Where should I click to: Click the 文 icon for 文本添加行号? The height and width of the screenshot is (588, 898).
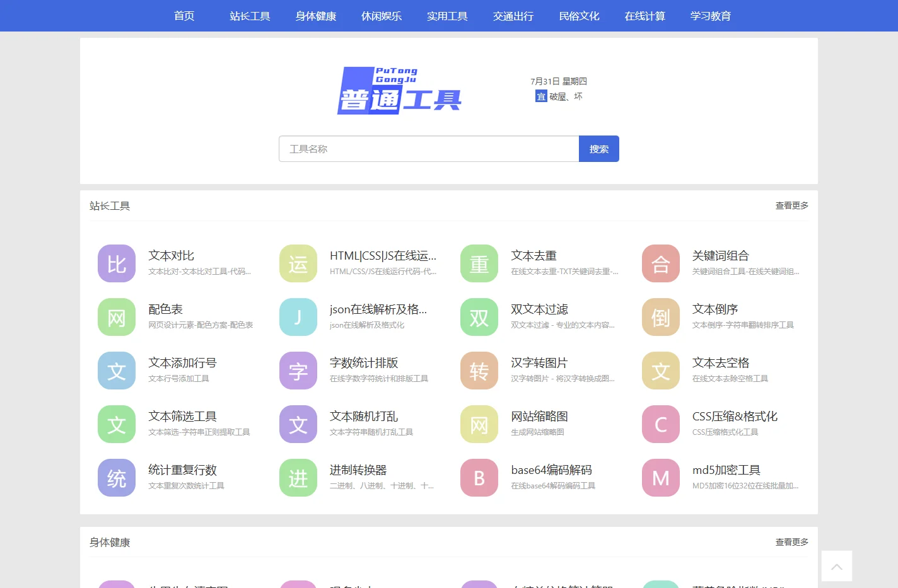point(117,371)
